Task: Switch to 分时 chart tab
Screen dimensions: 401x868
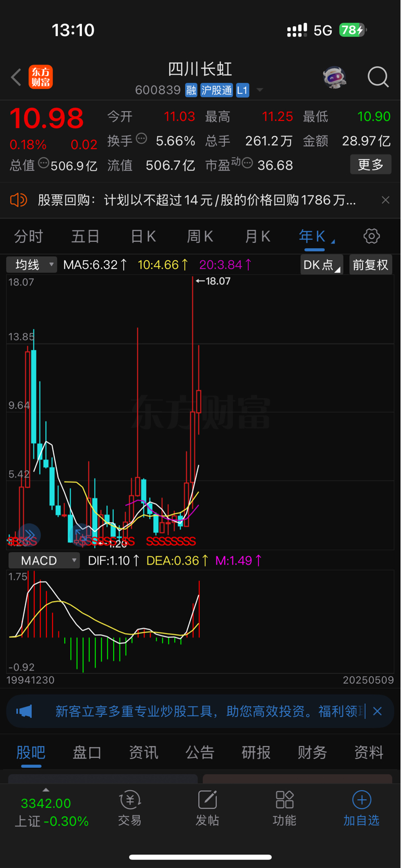Action: click(28, 237)
